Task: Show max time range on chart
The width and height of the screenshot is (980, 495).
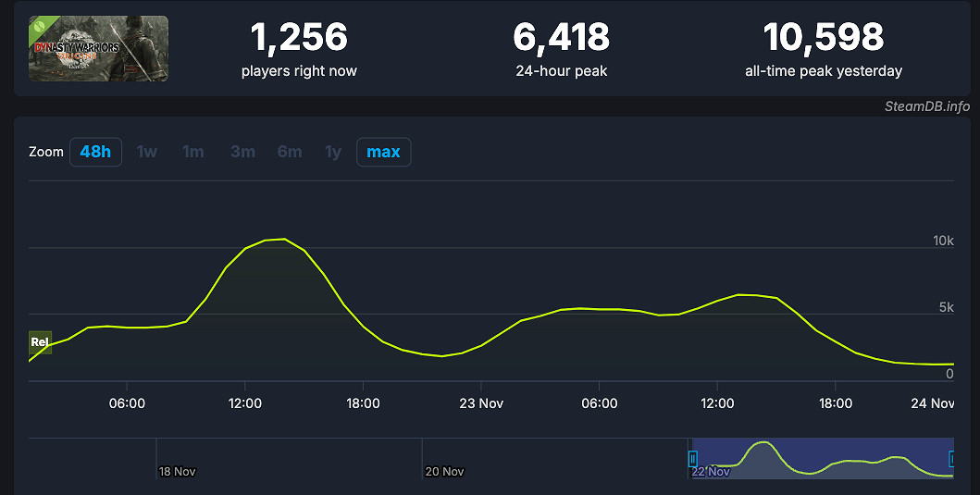Action: point(383,152)
